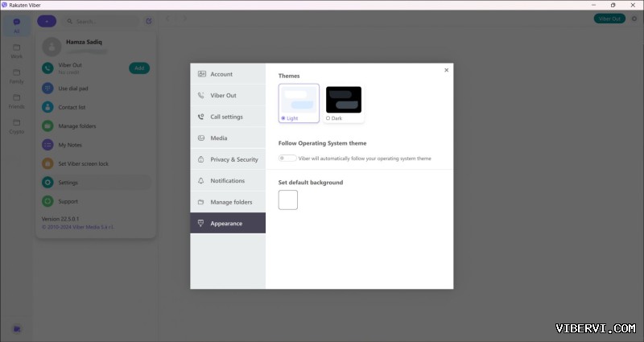Switch to Call settings tab
The height and width of the screenshot is (342, 644).
(226, 117)
